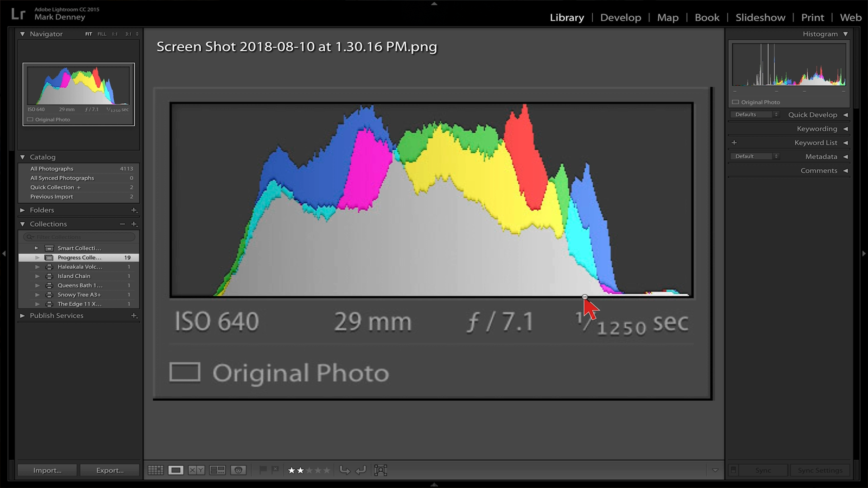This screenshot has width=868, height=488.
Task: Set rating to four stars
Action: [x=318, y=470]
